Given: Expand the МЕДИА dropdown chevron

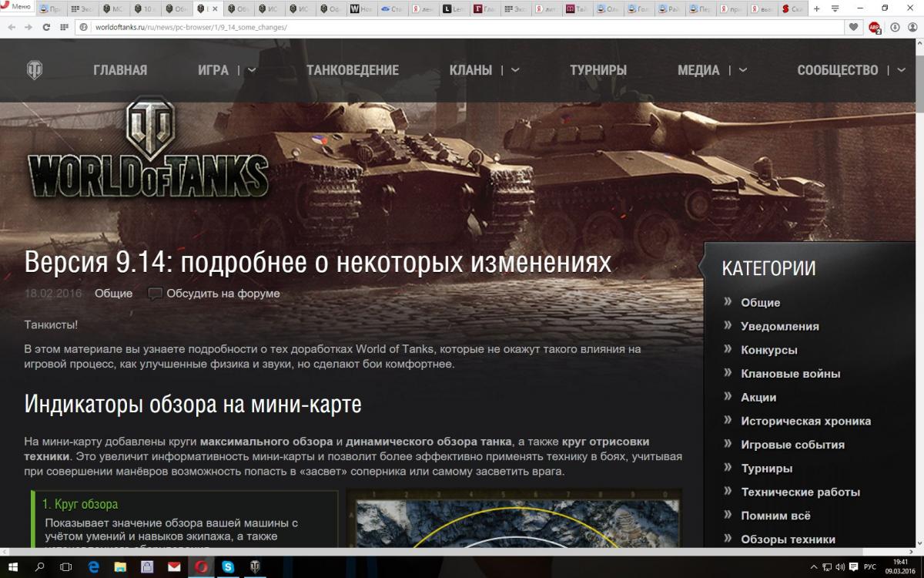Looking at the screenshot, I should coord(742,70).
